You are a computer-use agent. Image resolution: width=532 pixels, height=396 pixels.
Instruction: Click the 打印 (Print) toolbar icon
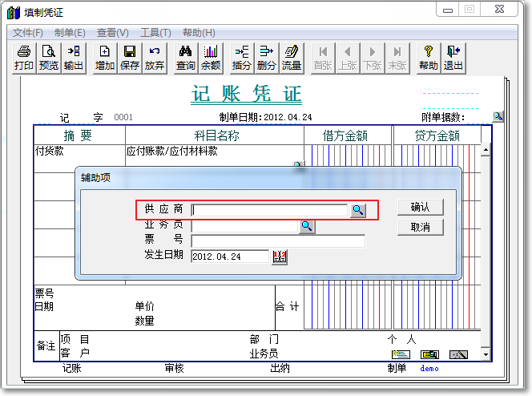(x=23, y=58)
